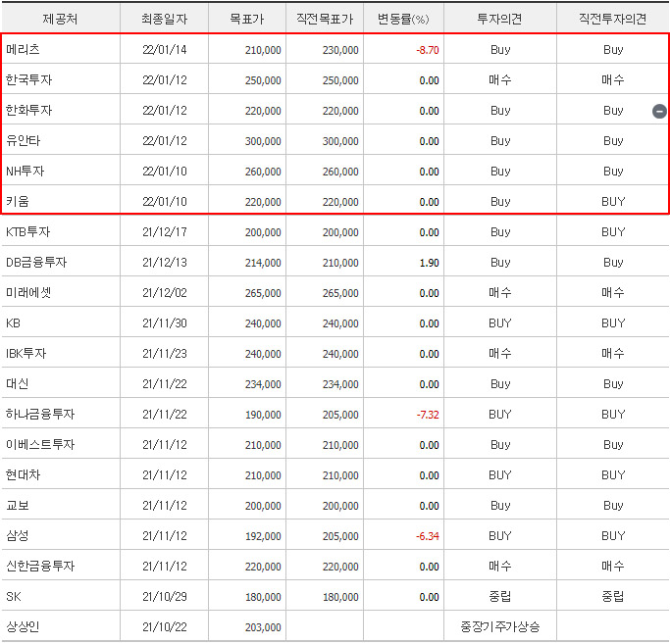
Task: Click the 제공처 column header
Action: coord(60,19)
